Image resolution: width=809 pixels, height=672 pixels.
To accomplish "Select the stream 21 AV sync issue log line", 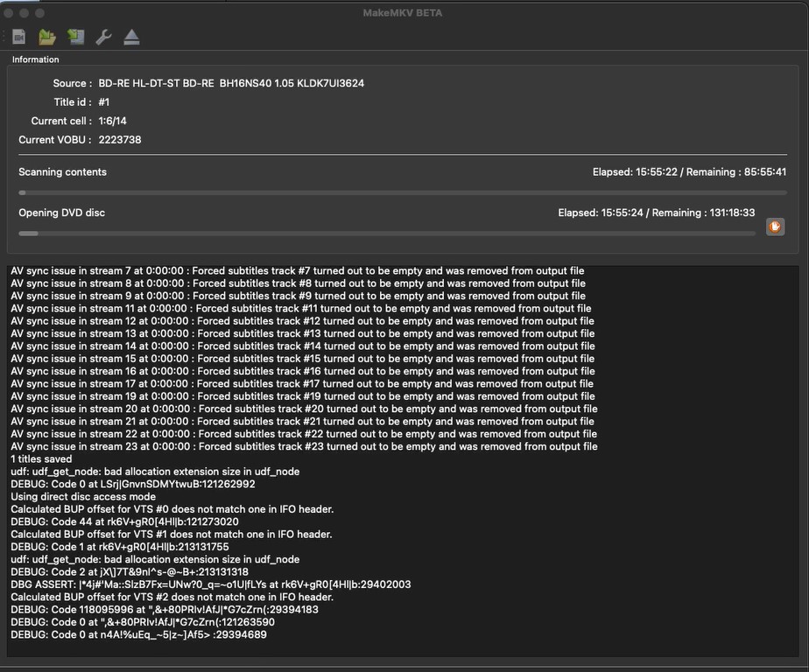I will [x=302, y=422].
